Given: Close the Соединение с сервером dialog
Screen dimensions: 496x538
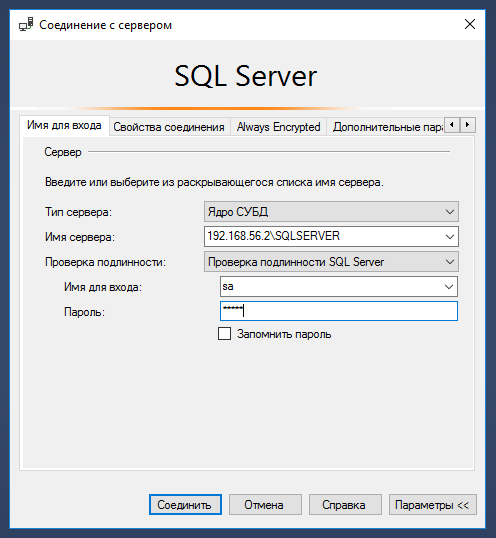Looking at the screenshot, I should [x=470, y=24].
